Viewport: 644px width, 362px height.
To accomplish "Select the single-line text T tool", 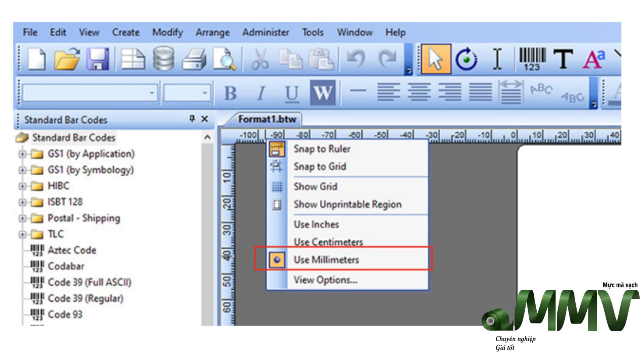I will [x=563, y=59].
